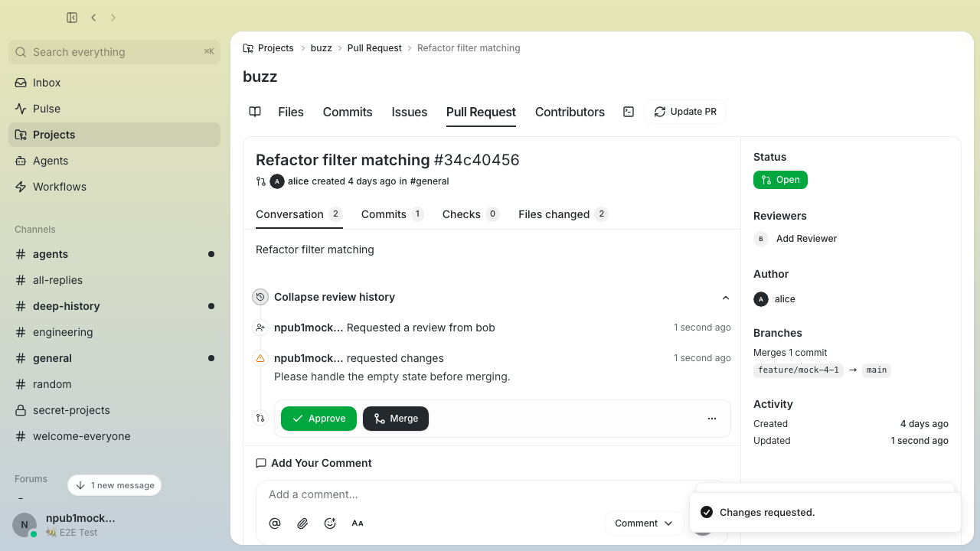Toggle the sidebar panel icon
Image resolution: width=980 pixels, height=551 pixels.
[72, 18]
